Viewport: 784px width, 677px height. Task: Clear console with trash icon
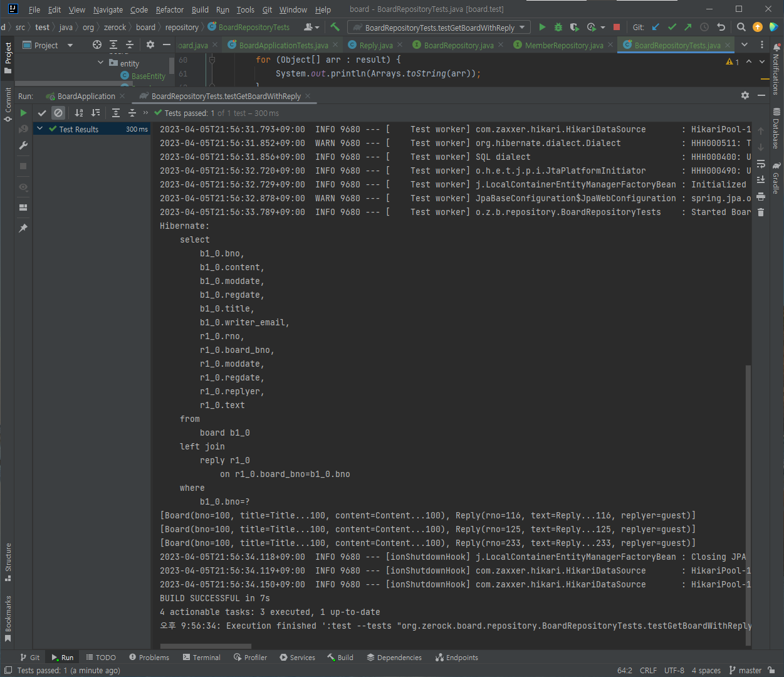pyautogui.click(x=761, y=213)
